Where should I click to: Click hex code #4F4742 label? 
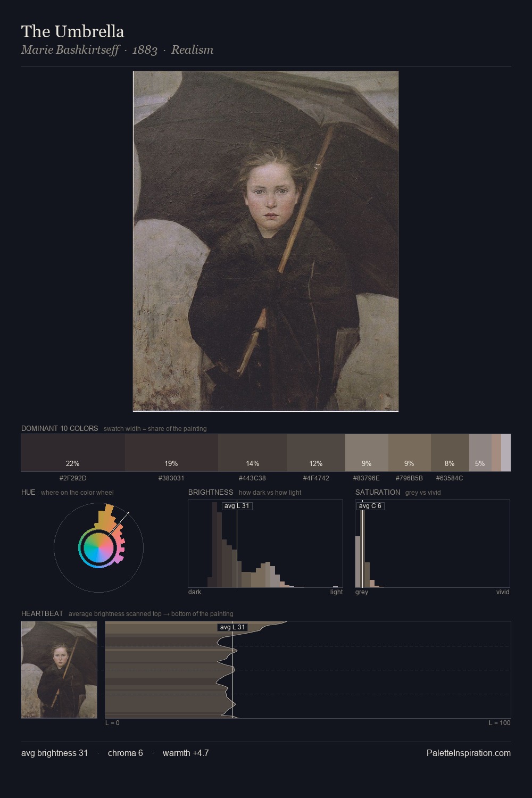(x=316, y=478)
